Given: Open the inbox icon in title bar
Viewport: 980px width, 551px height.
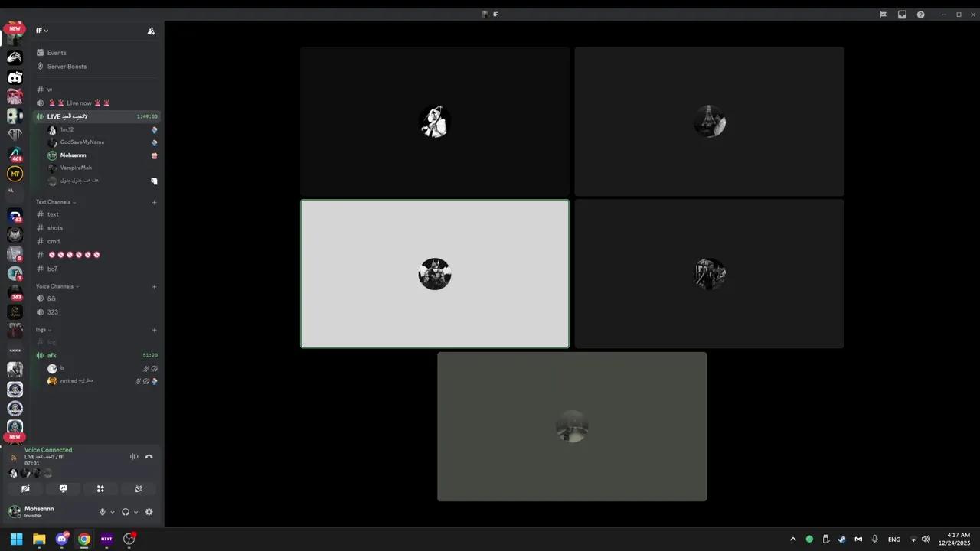Looking at the screenshot, I should (902, 15).
